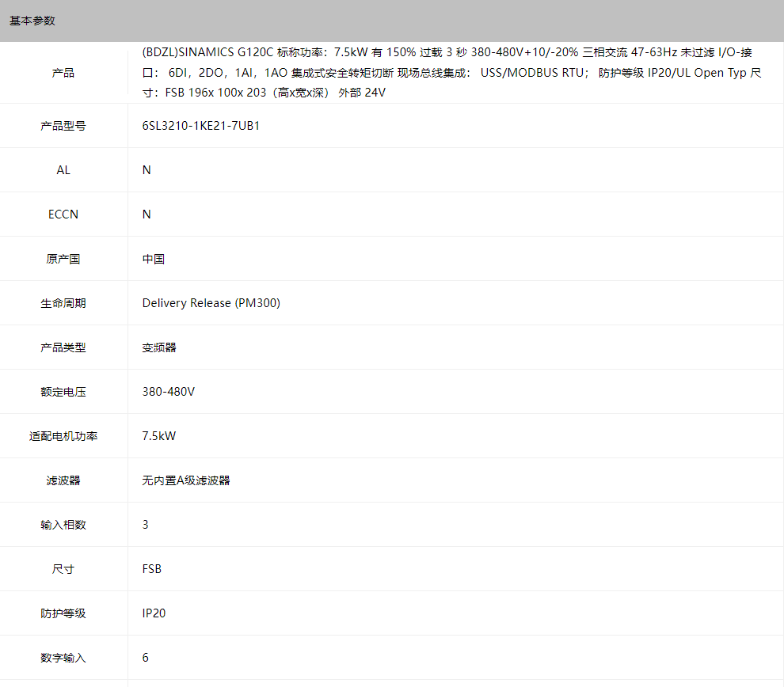The image size is (784, 687).
Task: Select the 防护等级 label
Action: coord(63,613)
